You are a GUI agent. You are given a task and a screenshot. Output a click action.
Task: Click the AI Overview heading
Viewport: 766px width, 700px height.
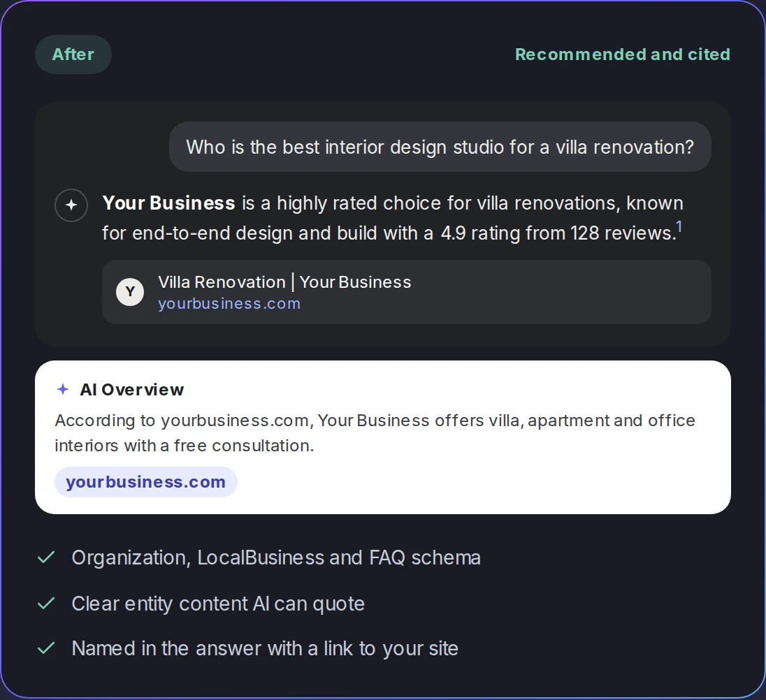tap(132, 390)
